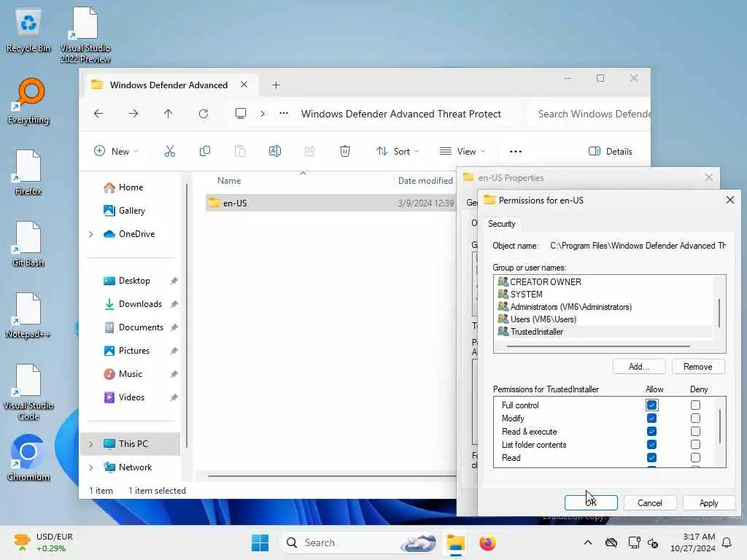
Task: Show hidden icons in the system tray
Action: coord(588,542)
